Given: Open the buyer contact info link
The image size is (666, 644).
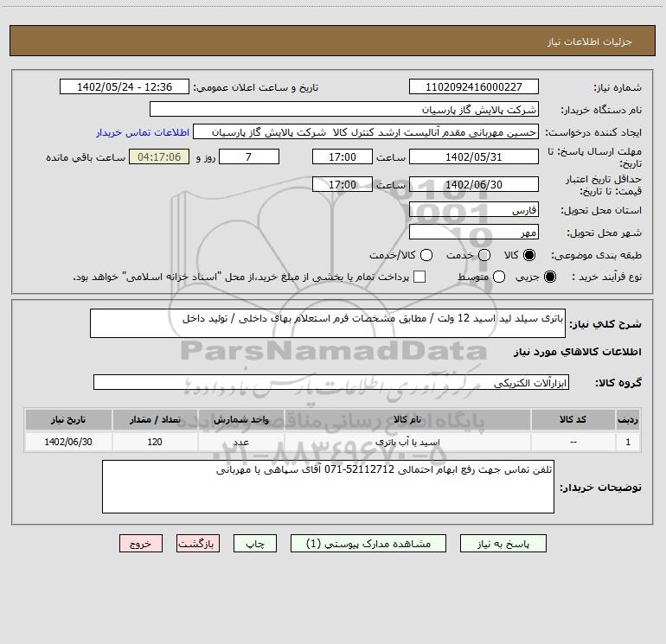Looking at the screenshot, I should [143, 132].
